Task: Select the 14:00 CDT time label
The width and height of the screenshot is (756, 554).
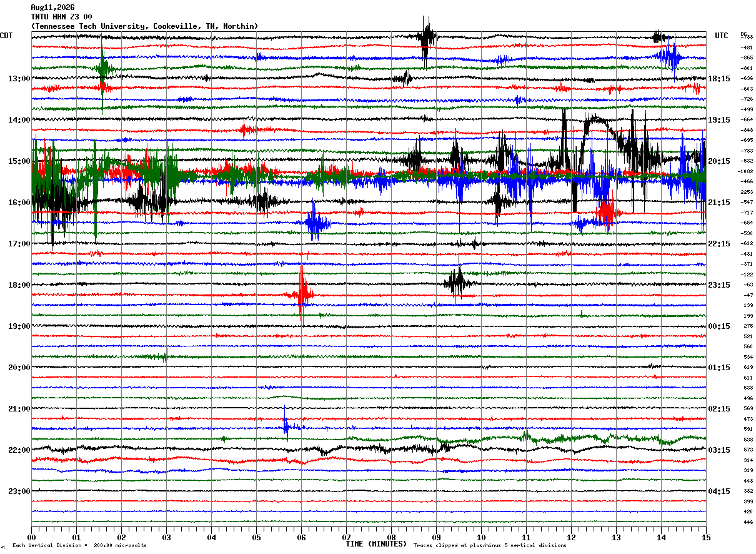Action: 19,120
